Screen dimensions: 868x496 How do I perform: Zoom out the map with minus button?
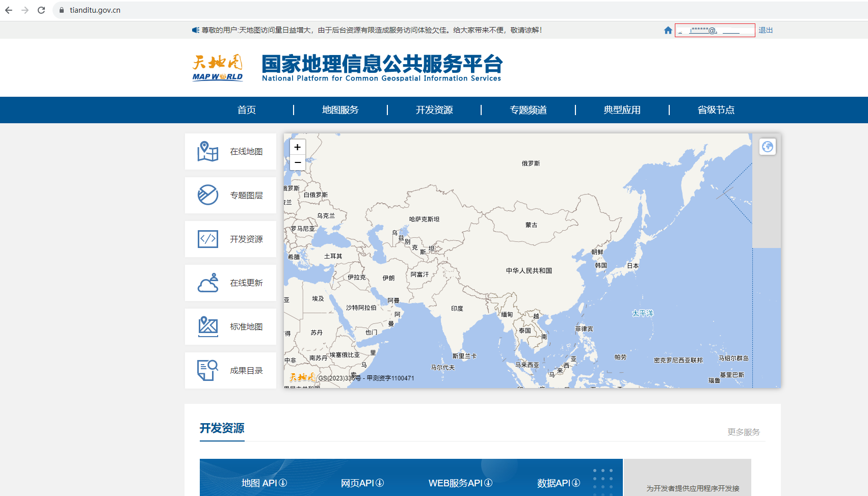(298, 162)
